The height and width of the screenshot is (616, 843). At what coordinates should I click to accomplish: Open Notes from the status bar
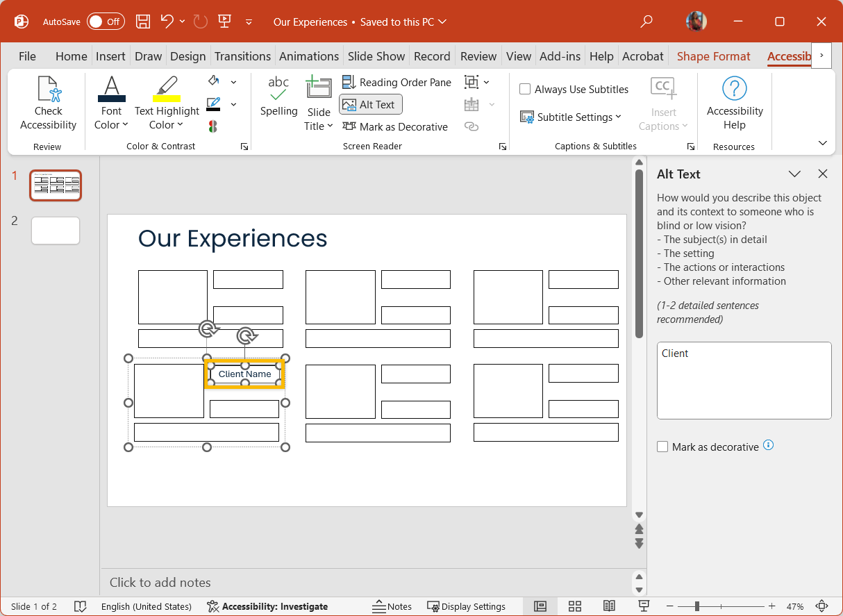(x=392, y=606)
